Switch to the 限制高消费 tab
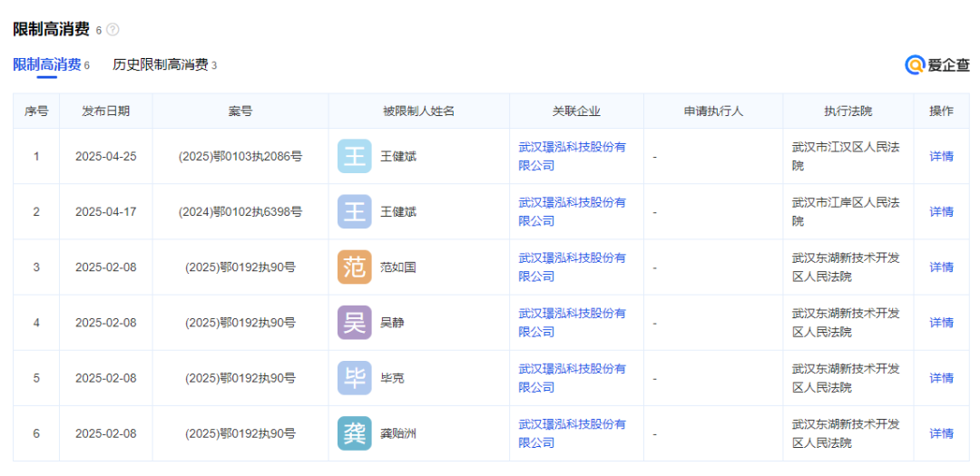 pyautogui.click(x=46, y=65)
